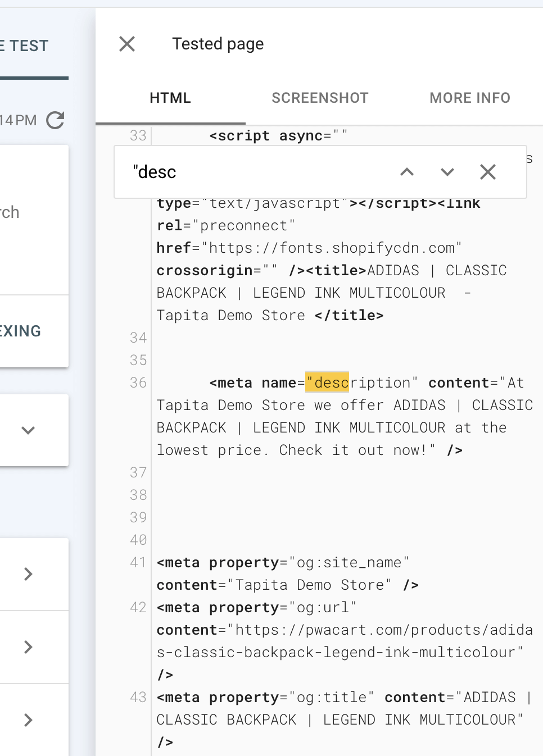This screenshot has height=756, width=543.
Task: Click the pwacart.com product URL text
Action: click(x=345, y=641)
